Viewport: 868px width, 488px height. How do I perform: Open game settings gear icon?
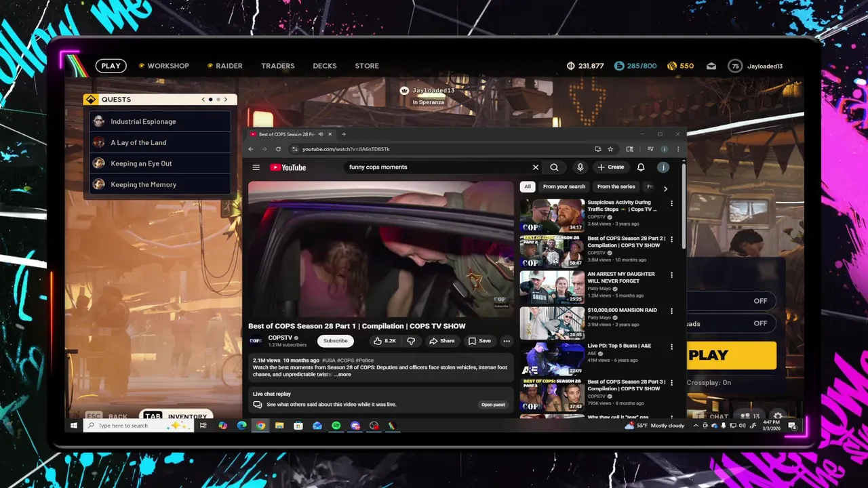778,416
